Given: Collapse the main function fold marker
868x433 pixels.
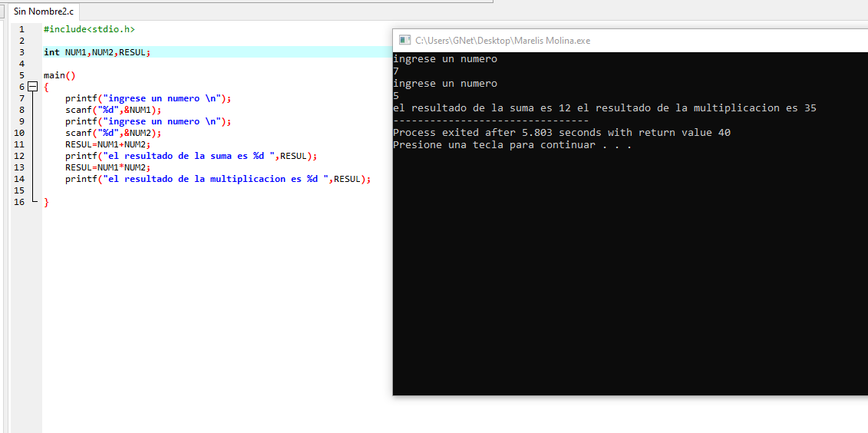Looking at the screenshot, I should [32, 87].
